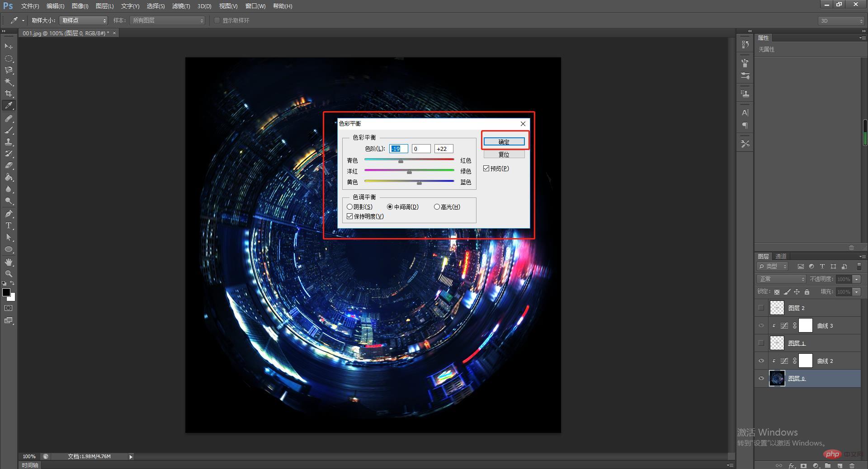This screenshot has height=469, width=868.
Task: Click the third color level field +22
Action: [443, 149]
